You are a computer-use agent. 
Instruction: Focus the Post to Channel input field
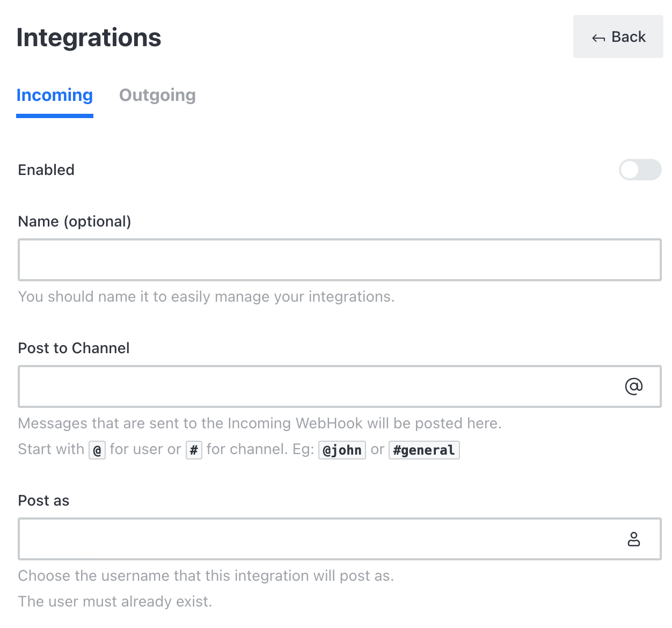[322, 386]
